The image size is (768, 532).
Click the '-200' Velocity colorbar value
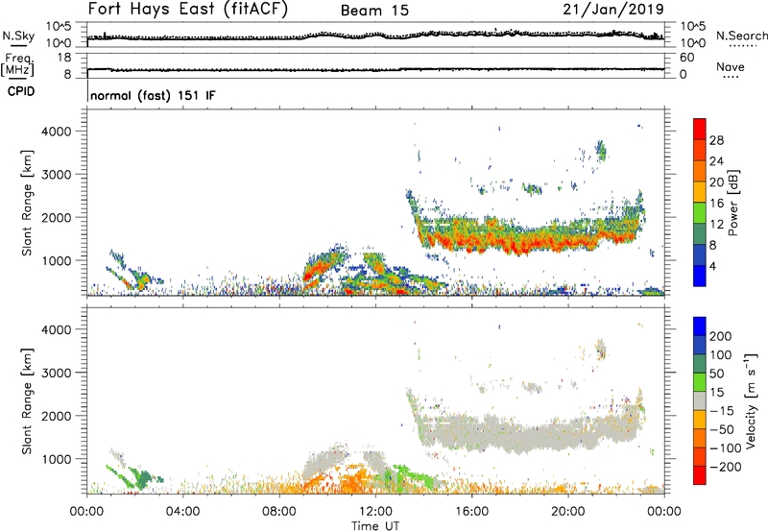(727, 467)
